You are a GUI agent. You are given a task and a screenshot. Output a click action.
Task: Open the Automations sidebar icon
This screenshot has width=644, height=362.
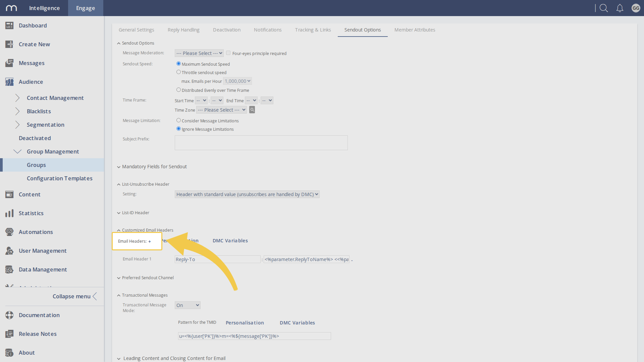pos(9,232)
